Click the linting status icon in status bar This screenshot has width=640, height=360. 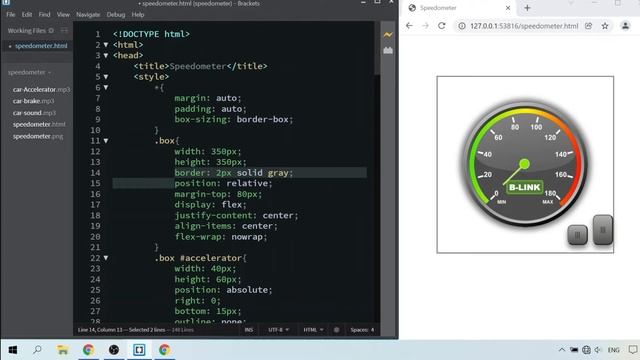pos(336,330)
